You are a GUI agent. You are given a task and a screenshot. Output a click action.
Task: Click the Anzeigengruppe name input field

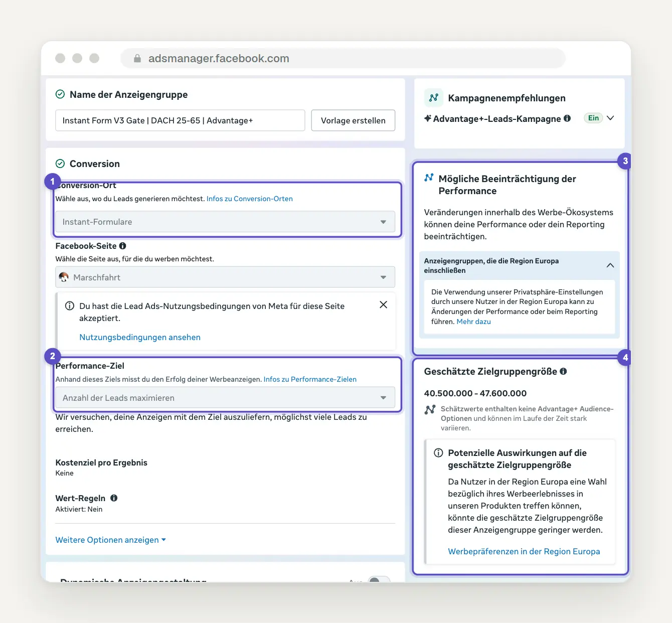[180, 120]
